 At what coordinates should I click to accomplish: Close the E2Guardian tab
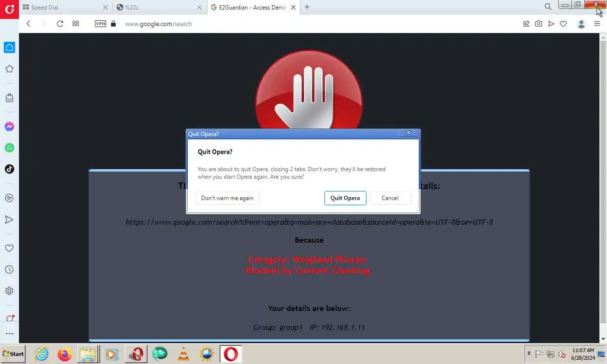coord(294,7)
